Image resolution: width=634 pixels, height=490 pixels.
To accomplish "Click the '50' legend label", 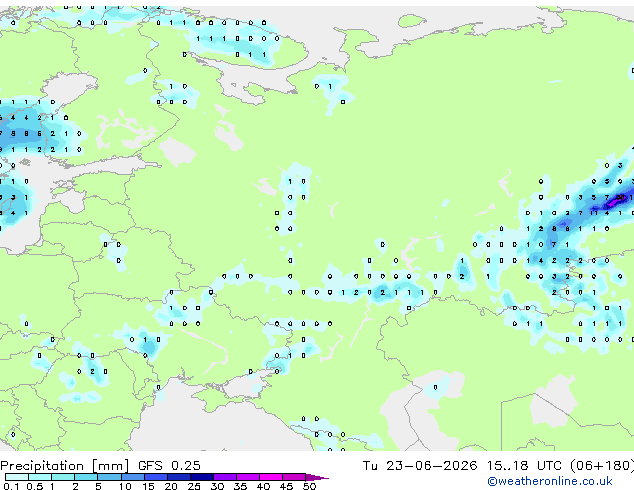I will click(309, 486).
